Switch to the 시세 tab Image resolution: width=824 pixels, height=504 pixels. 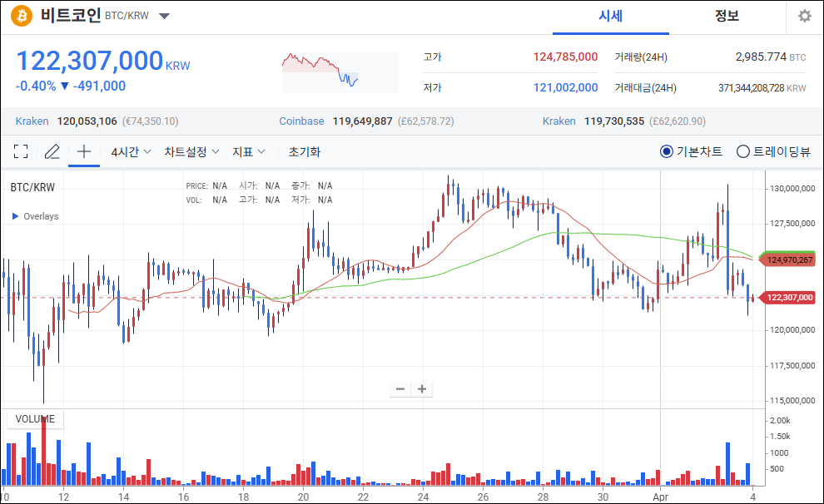(611, 17)
